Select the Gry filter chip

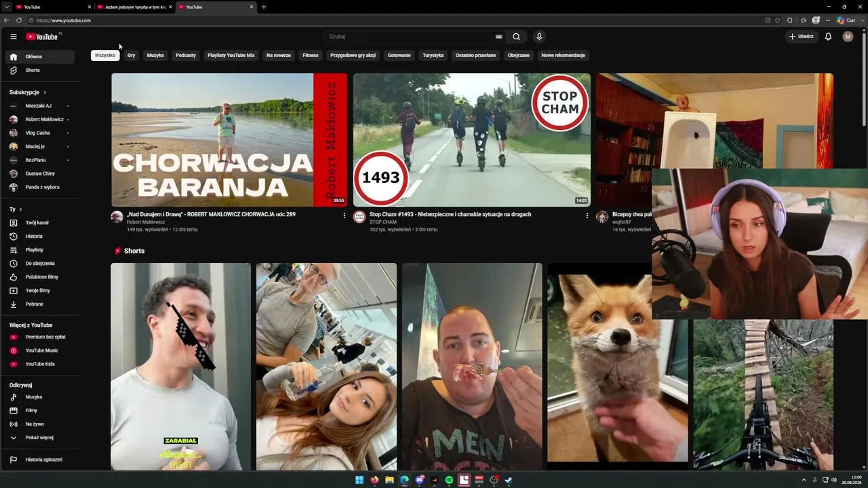(132, 56)
